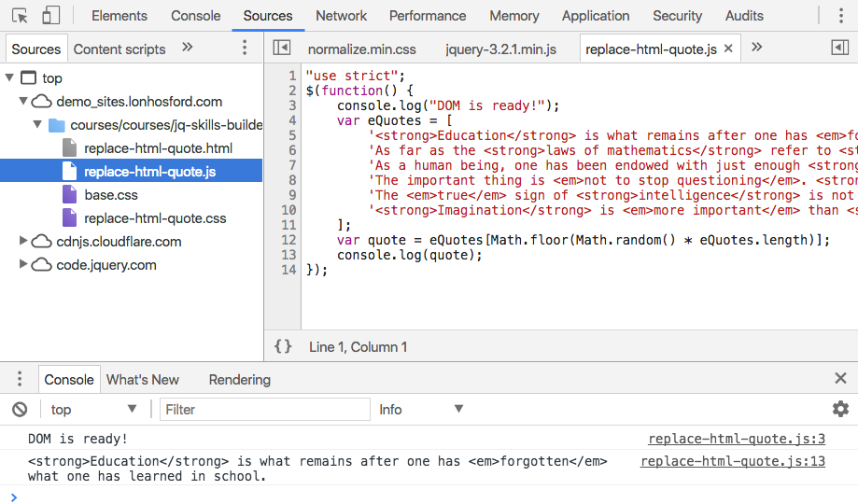The height and width of the screenshot is (504, 858).
Task: Click the cloud icon beside code.jquery.com
Action: 42,265
